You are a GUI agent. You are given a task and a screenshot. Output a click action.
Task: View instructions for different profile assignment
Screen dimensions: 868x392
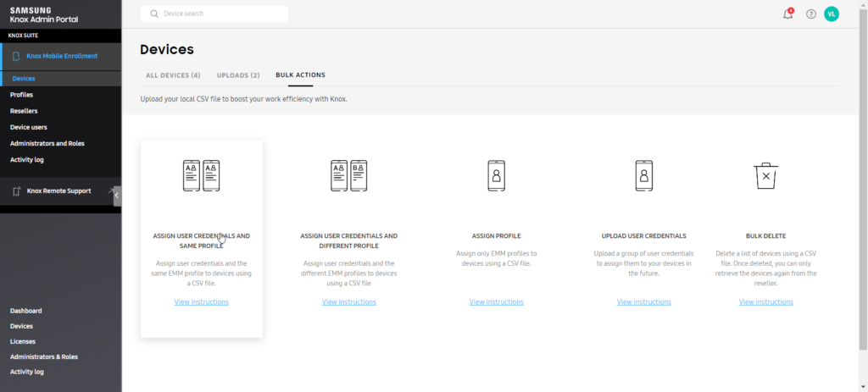coord(348,302)
